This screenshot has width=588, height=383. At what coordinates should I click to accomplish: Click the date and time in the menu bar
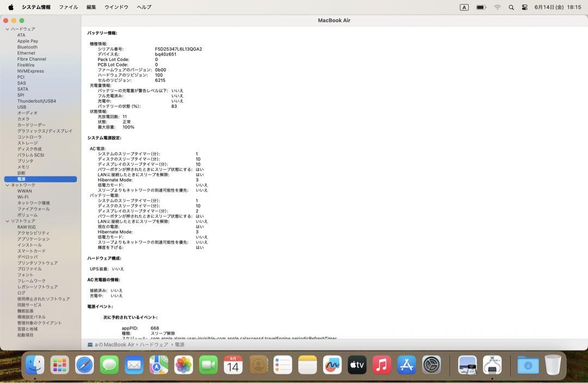point(558,7)
